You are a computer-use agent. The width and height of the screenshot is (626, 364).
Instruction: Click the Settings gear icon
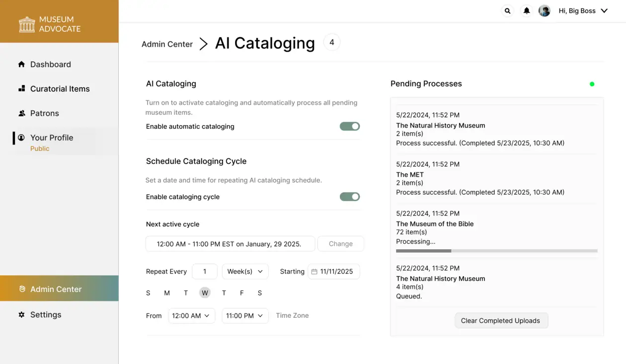[x=21, y=314]
